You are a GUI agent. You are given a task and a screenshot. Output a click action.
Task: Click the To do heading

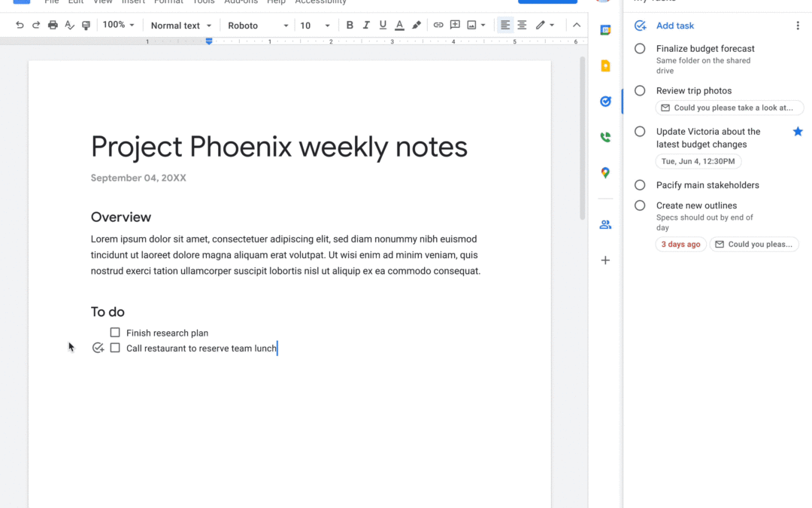tap(108, 312)
